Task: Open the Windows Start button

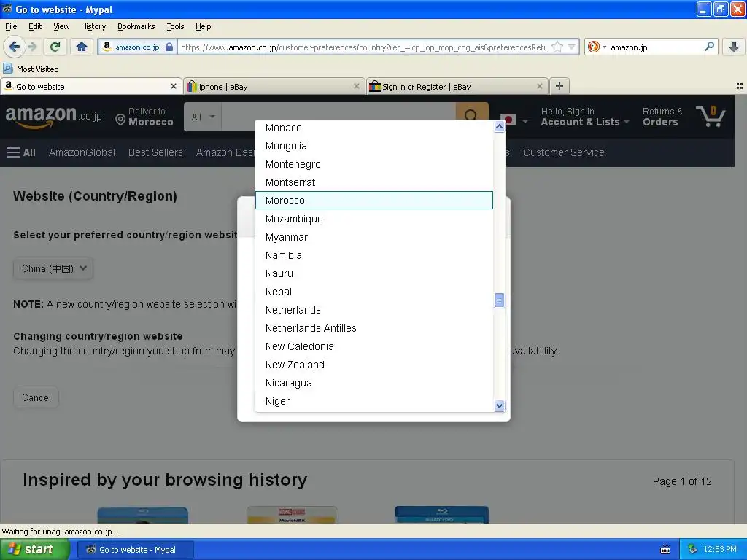Action: [35, 550]
